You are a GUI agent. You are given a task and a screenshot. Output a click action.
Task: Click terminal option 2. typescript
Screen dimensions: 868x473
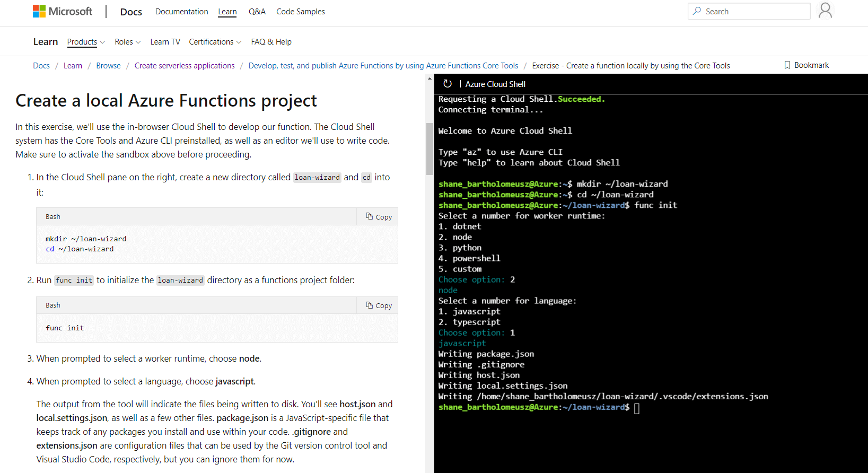pos(469,322)
